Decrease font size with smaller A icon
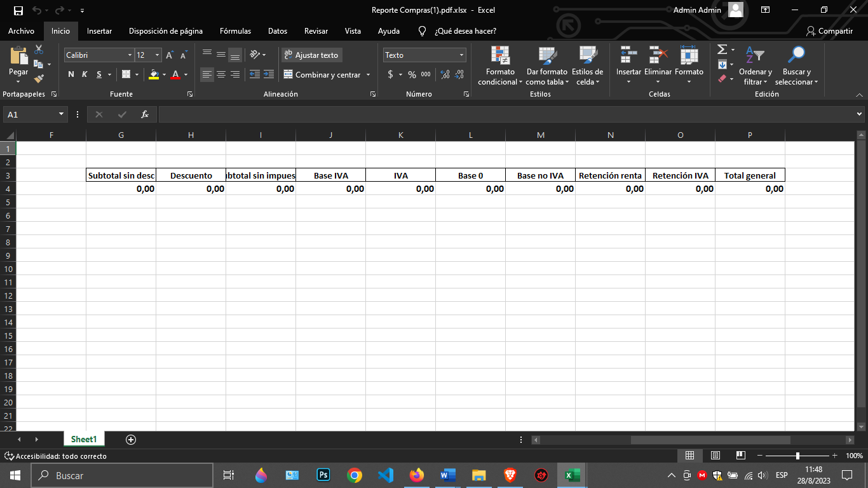This screenshot has width=868, height=488. [x=184, y=55]
